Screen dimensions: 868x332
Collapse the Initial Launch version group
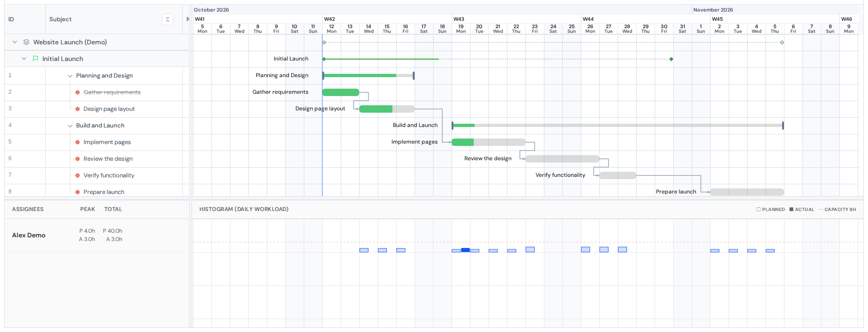pyautogui.click(x=24, y=59)
